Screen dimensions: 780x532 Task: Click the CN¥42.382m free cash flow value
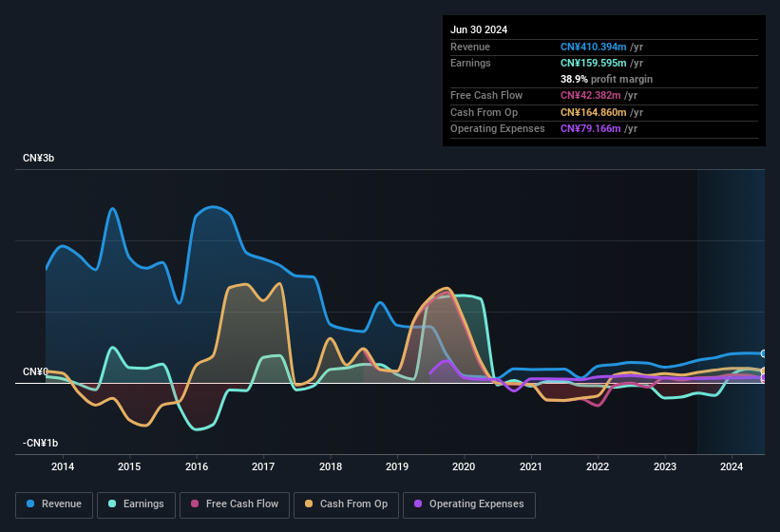[591, 95]
